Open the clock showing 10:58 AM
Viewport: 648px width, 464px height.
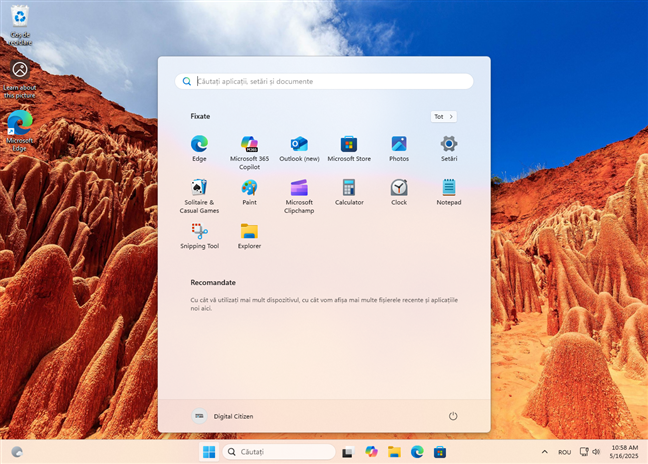click(624, 452)
